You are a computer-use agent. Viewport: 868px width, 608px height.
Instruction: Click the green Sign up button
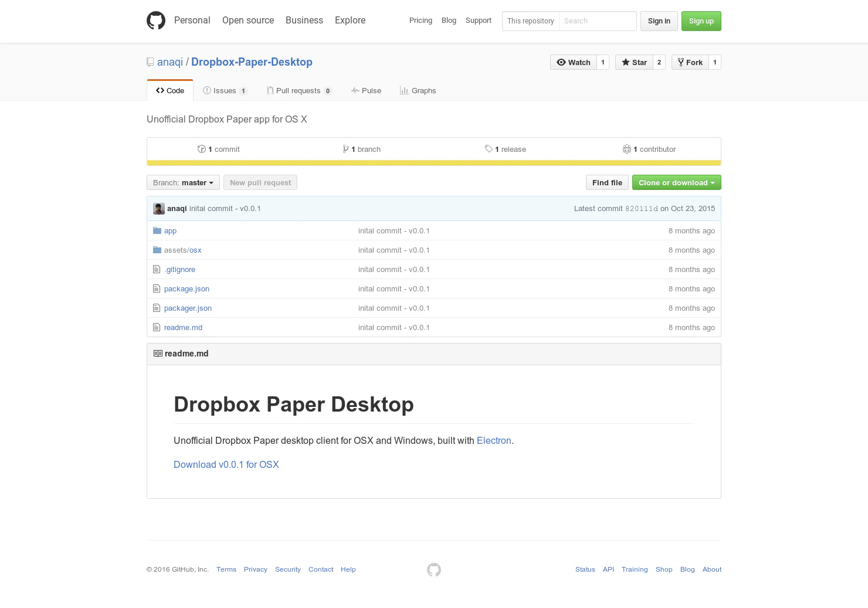pos(701,21)
